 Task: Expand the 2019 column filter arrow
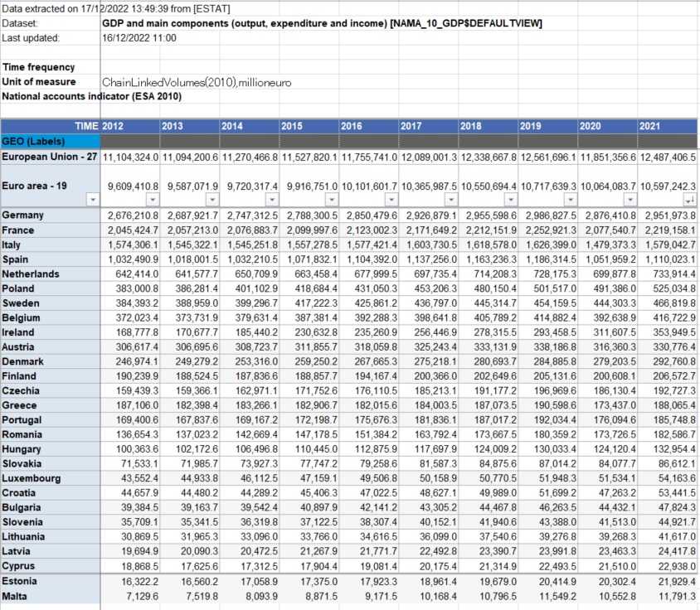(x=570, y=200)
